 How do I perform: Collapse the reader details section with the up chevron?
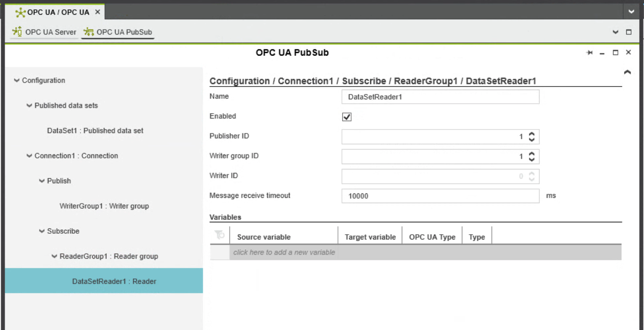click(627, 72)
